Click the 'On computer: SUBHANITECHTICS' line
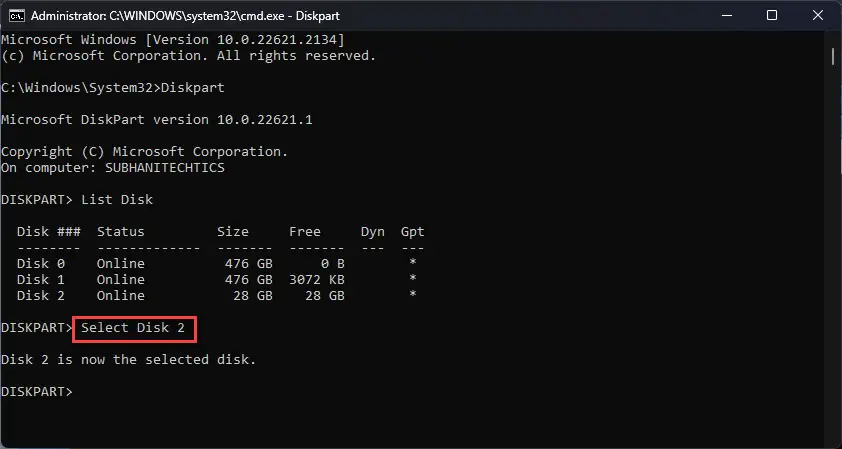 point(113,168)
